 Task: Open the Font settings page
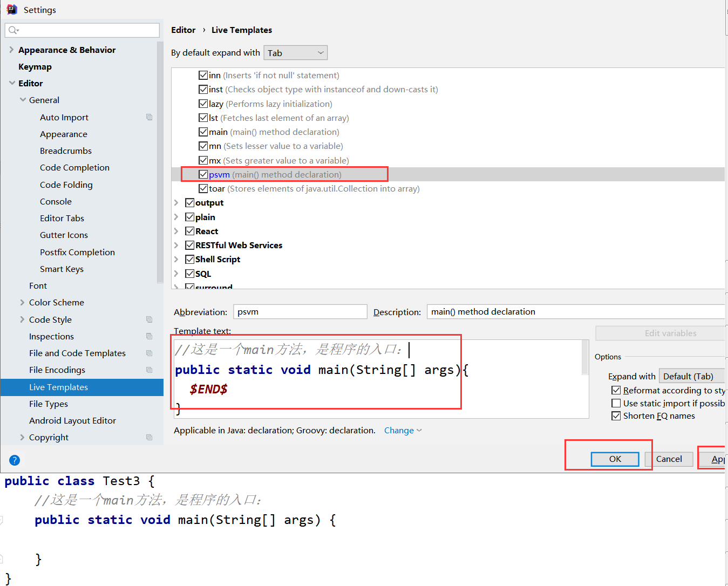(38, 285)
